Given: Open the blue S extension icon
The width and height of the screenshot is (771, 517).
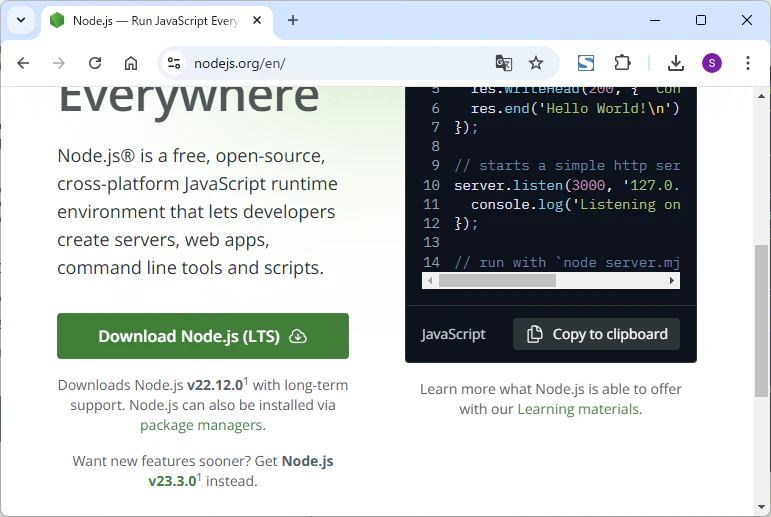Looking at the screenshot, I should coord(586,63).
